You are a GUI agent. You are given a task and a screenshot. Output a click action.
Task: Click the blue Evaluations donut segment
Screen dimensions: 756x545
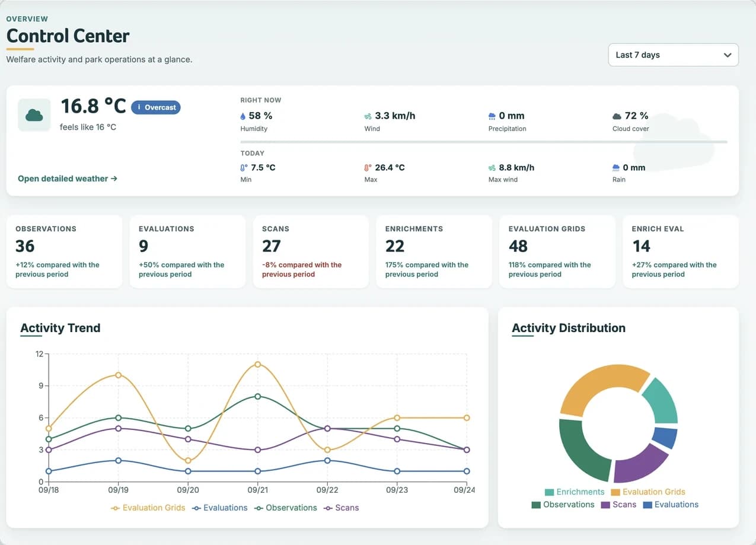(x=666, y=437)
